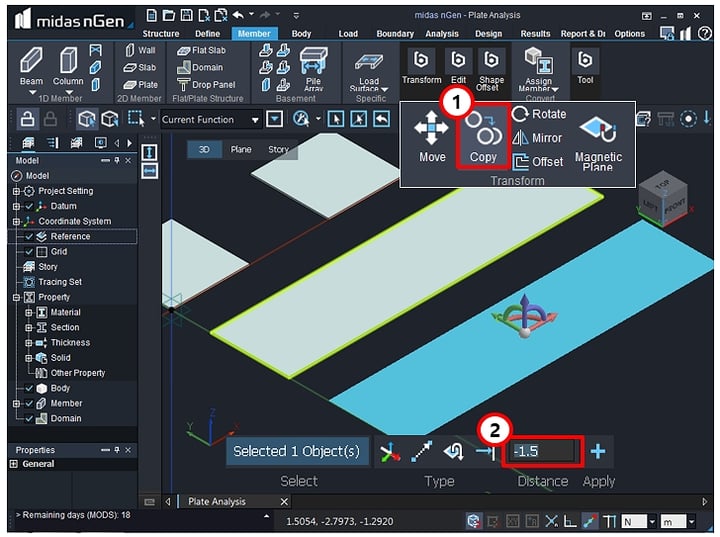The height and width of the screenshot is (537, 720).
Task: Close the Plate Analysis tab
Action: tap(284, 502)
